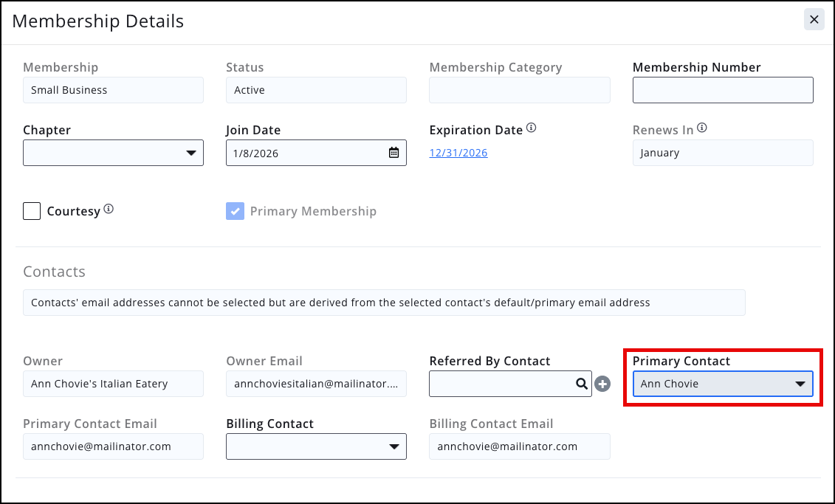Enable the Courtesy checkbox
The image size is (835, 504).
[x=32, y=211]
